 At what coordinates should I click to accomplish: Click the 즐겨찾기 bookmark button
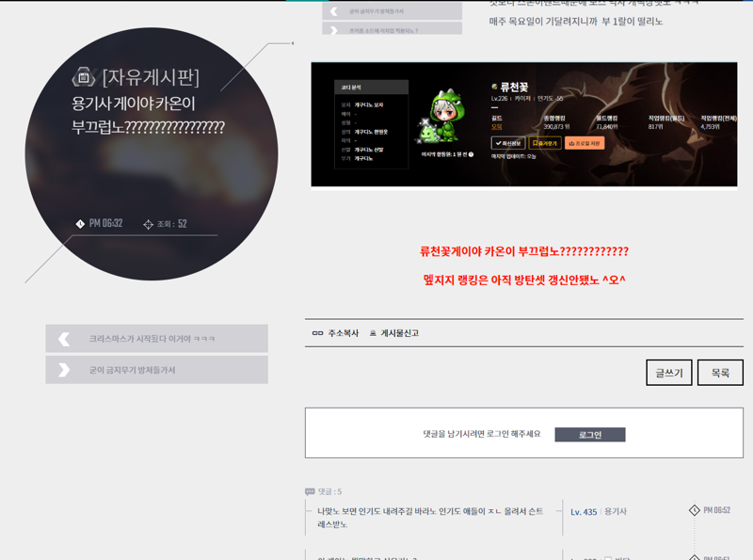coord(545,143)
